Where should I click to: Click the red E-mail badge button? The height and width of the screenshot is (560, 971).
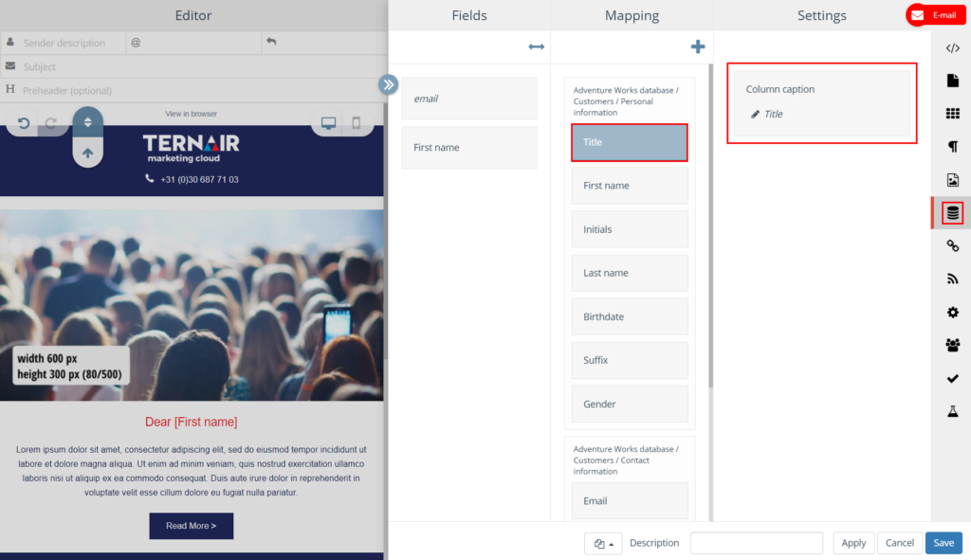click(936, 15)
